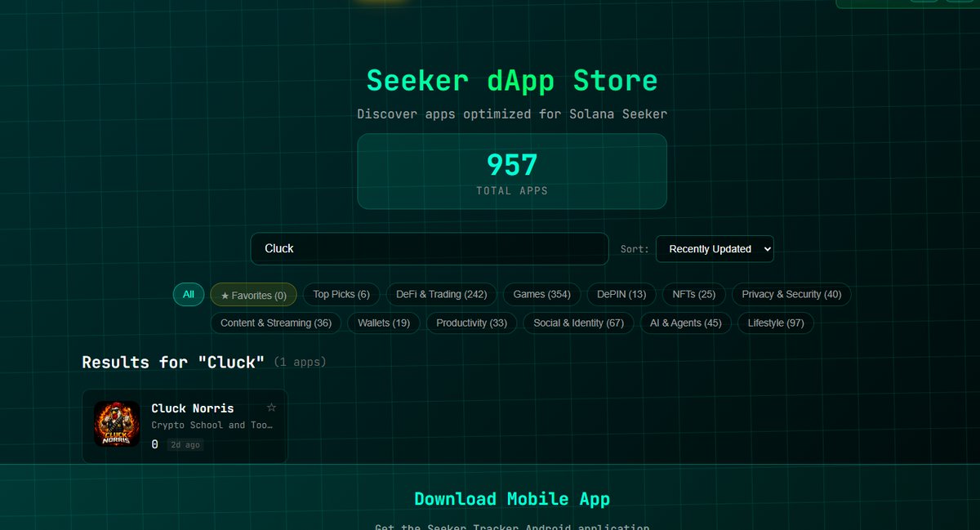The height and width of the screenshot is (530, 980).
Task: Click the "2d ago" update badge
Action: click(x=185, y=445)
